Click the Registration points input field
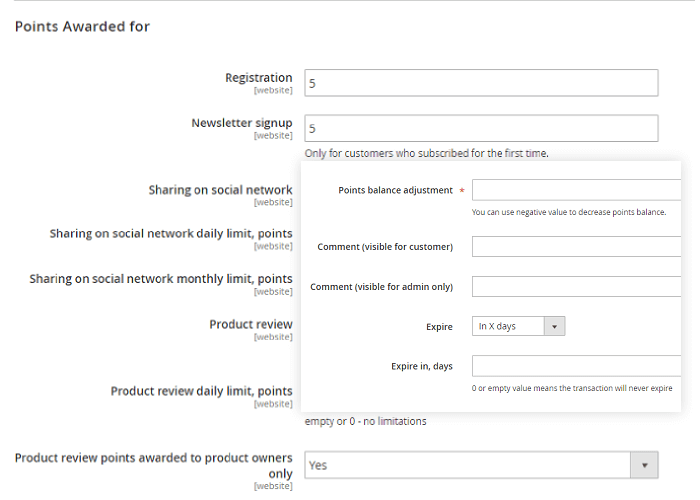The width and height of the screenshot is (700, 500). [x=481, y=83]
